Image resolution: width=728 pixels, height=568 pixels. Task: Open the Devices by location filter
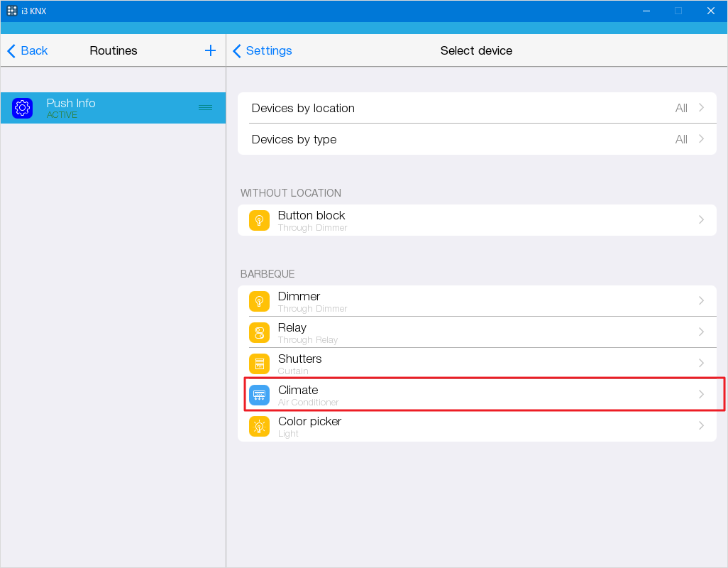click(477, 108)
